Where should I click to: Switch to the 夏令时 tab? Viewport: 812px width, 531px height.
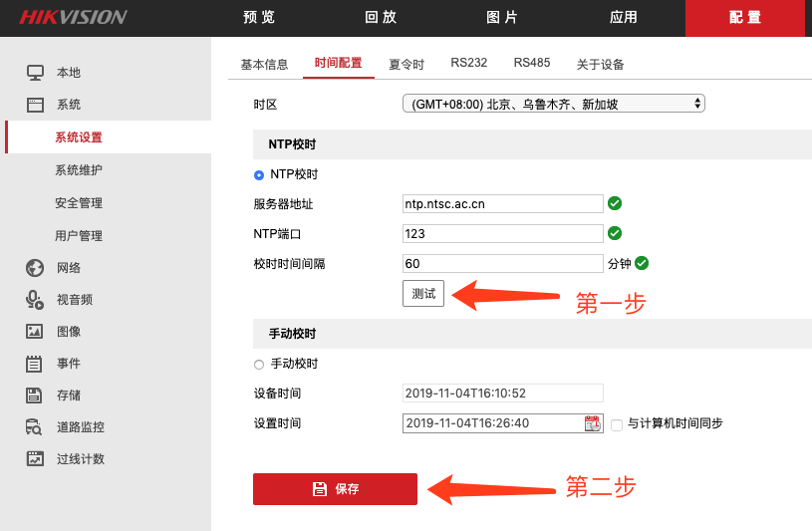pyautogui.click(x=406, y=65)
